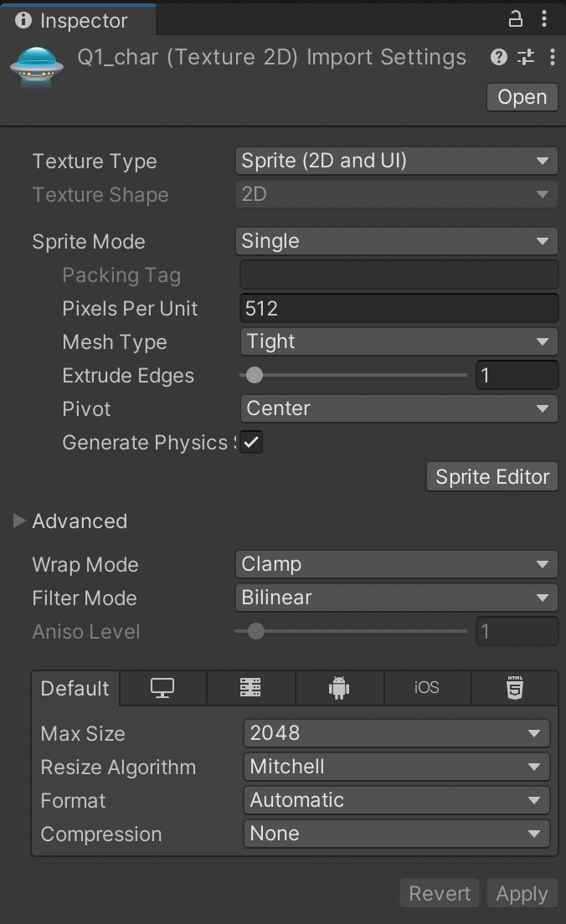The height and width of the screenshot is (924, 566).
Task: Switch to the WebGL HTML5 platform tab
Action: point(515,688)
